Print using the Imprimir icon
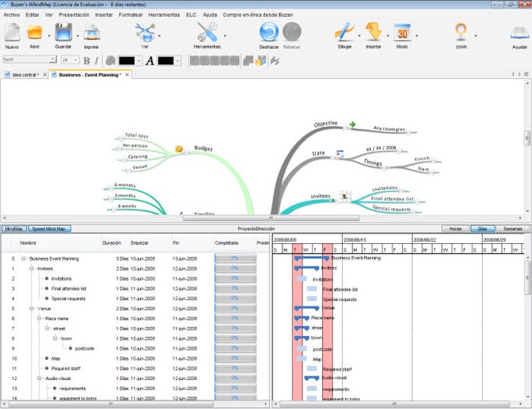The width and height of the screenshot is (532, 409). tap(92, 33)
